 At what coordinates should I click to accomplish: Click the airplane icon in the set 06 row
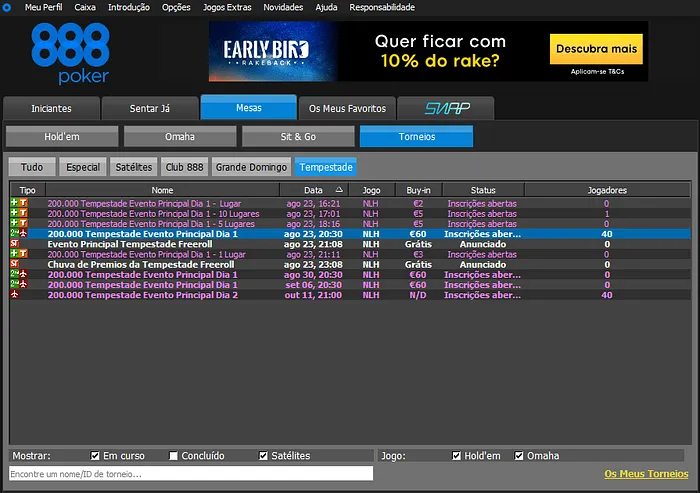point(23,284)
